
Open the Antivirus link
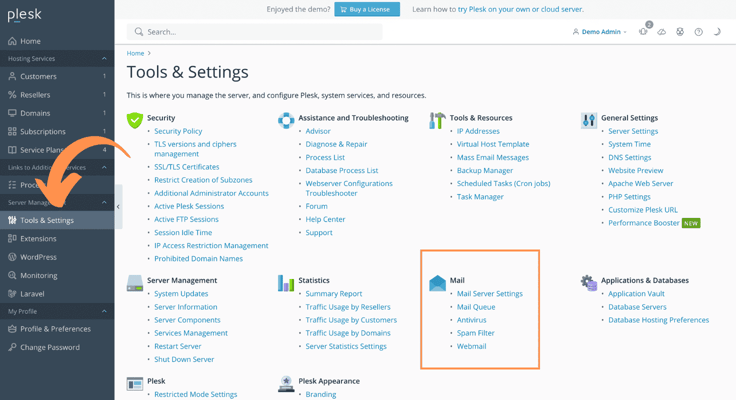(471, 320)
